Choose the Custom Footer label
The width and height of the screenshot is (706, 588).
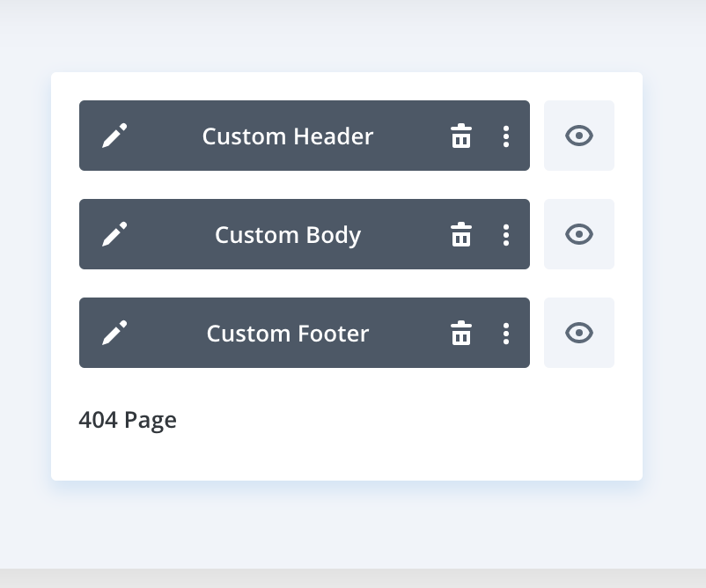[x=288, y=333]
